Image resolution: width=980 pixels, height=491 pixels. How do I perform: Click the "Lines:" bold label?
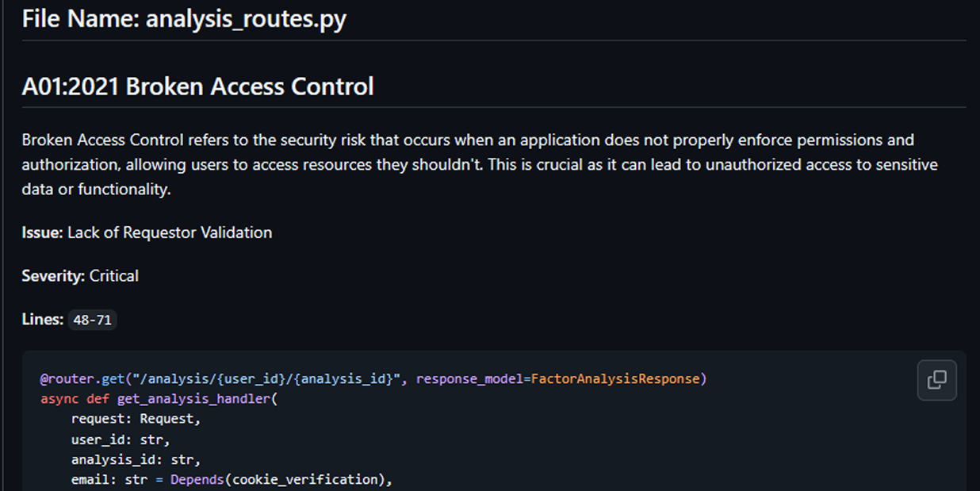[42, 320]
